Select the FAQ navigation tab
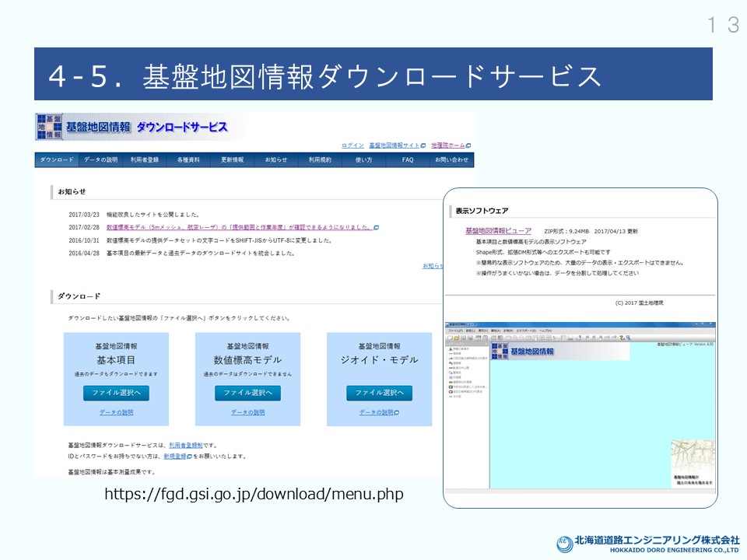This screenshot has height=560, width=747. click(408, 159)
